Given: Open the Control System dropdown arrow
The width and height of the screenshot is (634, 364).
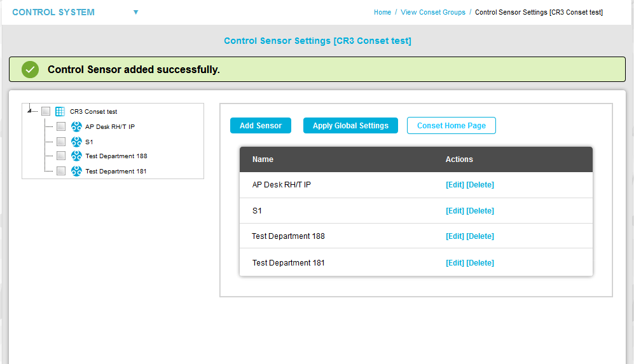Looking at the screenshot, I should (135, 12).
